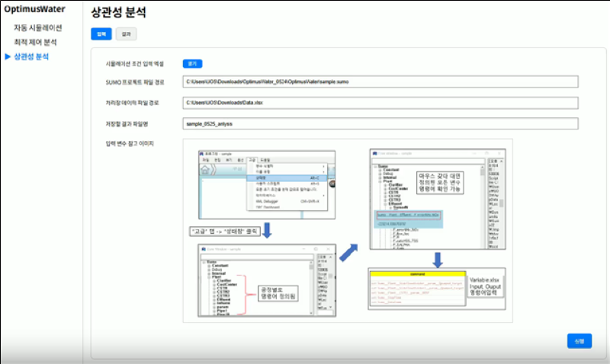Viewport: 610px width, 364px height.
Task: Select 상관성 분석 in the sidebar
Action: (x=31, y=57)
